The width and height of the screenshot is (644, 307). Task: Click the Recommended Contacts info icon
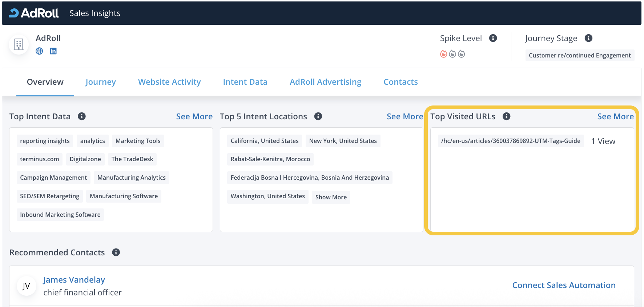point(116,252)
